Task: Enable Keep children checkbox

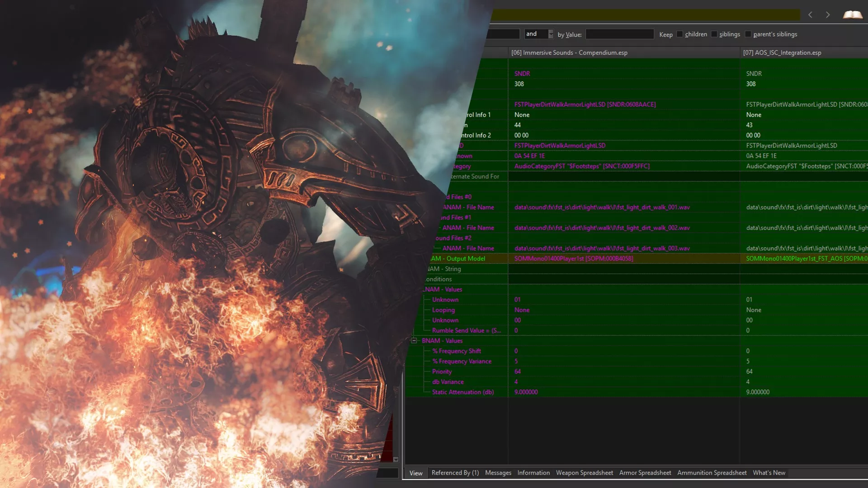Action: (x=679, y=34)
